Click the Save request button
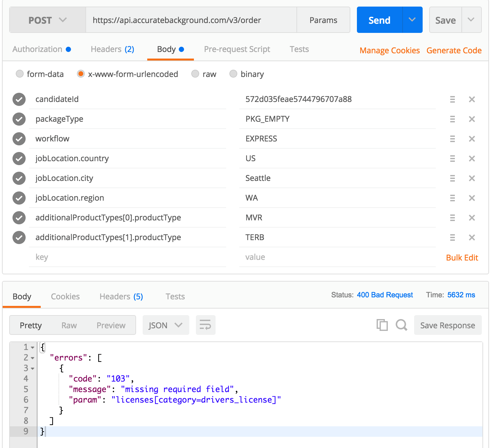Image resolution: width=491 pixels, height=448 pixels. click(446, 20)
